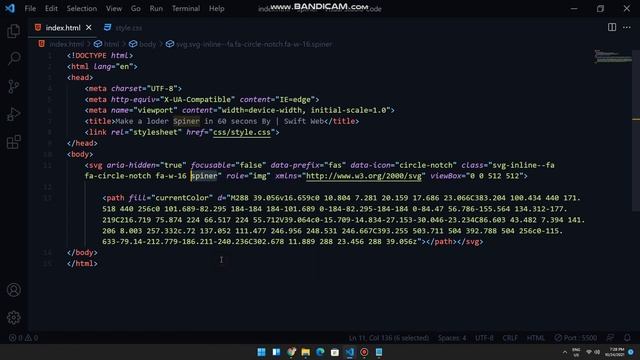
Task: Click the viewport meta tag line
Action: (240, 110)
